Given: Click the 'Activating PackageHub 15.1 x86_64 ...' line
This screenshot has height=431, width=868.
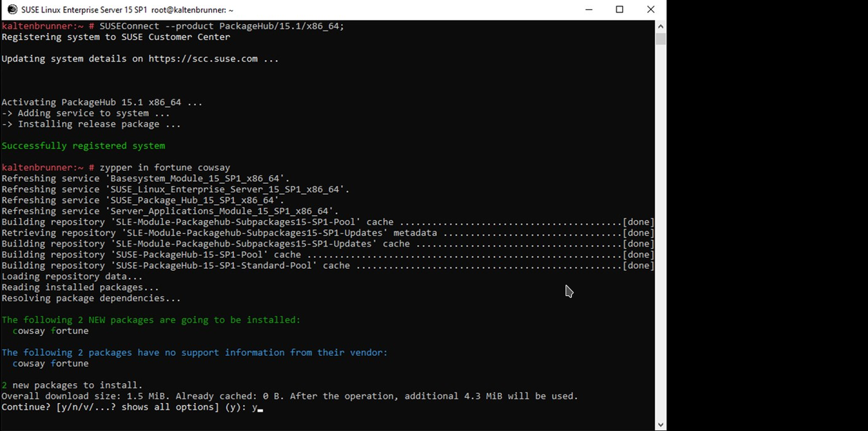Looking at the screenshot, I should click(x=102, y=102).
